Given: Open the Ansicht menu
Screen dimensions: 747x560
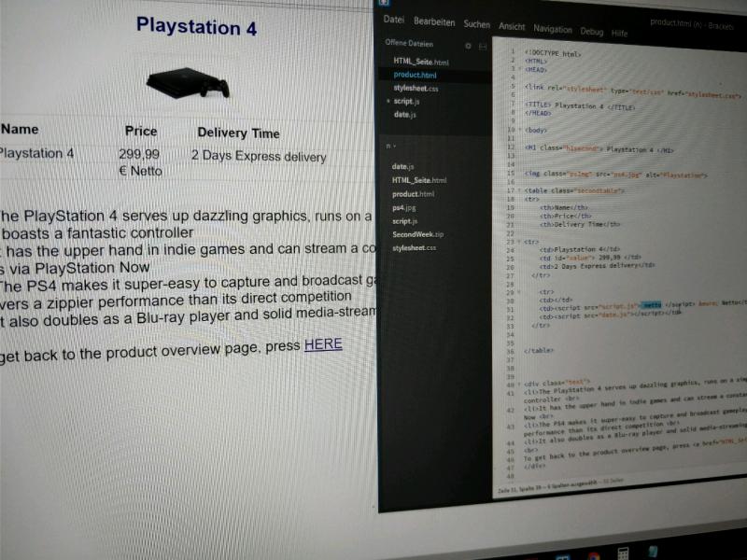Looking at the screenshot, I should (x=512, y=27).
